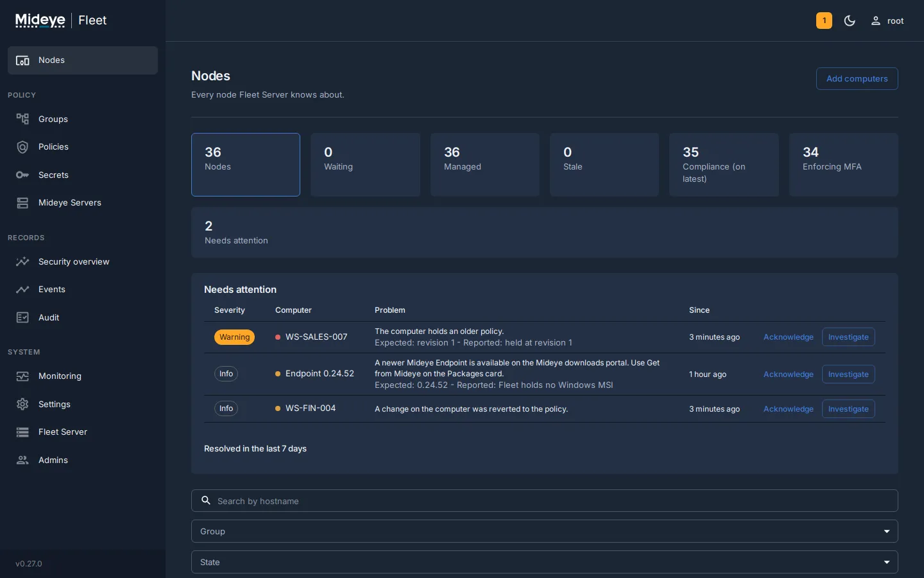Click the Audit checklist icon
The width and height of the screenshot is (924, 578).
click(x=22, y=317)
